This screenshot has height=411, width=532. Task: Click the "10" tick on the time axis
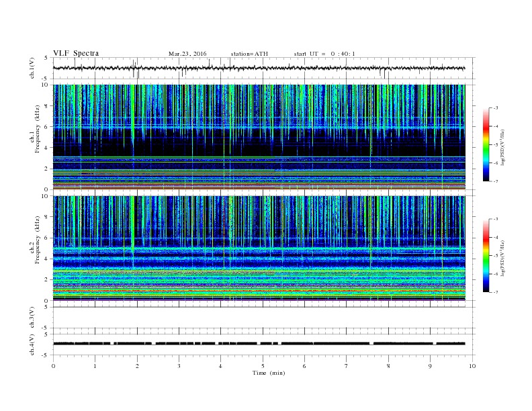click(x=472, y=366)
